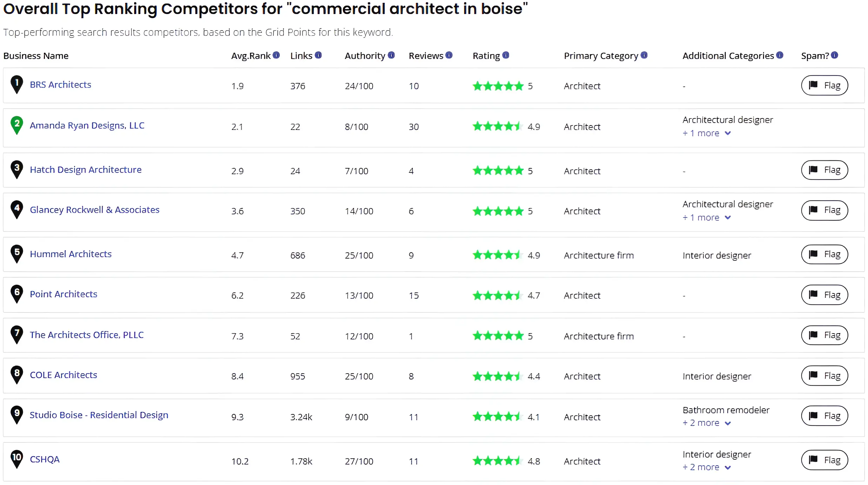The image size is (868, 485).
Task: Click the Reviews column info icon
Action: pyautogui.click(x=449, y=55)
